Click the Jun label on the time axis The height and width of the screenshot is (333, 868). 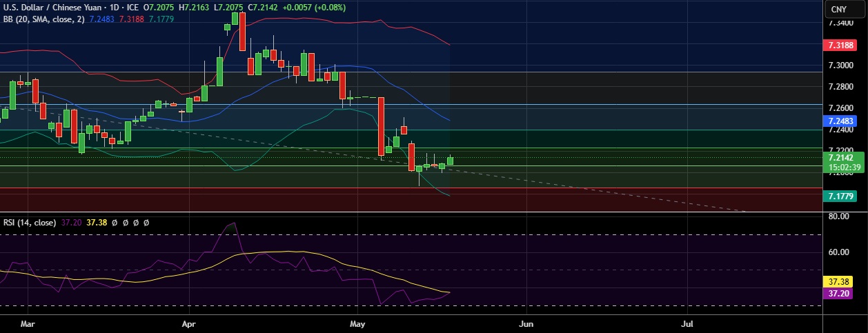(x=526, y=323)
